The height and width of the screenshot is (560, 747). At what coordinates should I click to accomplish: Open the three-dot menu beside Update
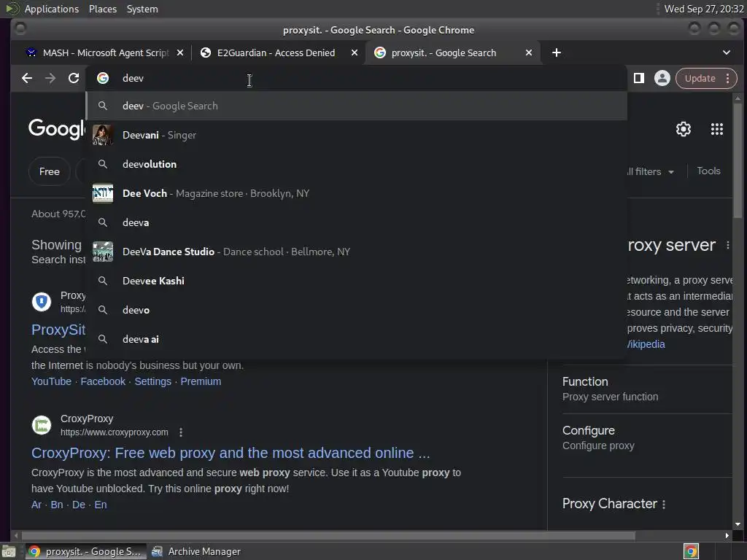click(x=727, y=78)
